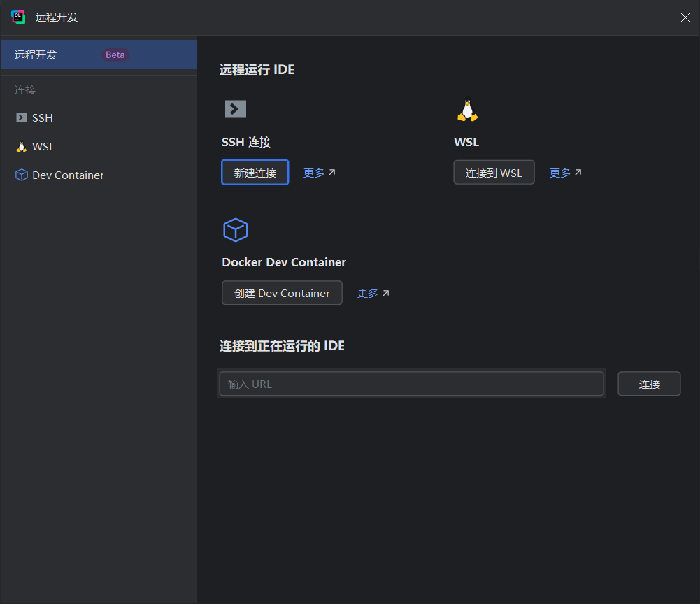Open the SSH section in the sidebar
The width and height of the screenshot is (700, 604).
99,117
